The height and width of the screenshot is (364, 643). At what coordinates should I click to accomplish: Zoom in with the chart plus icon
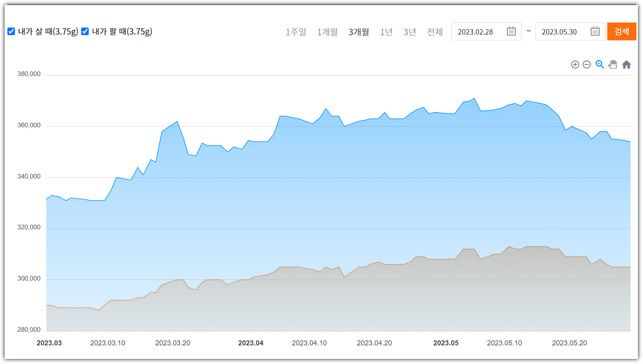pyautogui.click(x=575, y=64)
